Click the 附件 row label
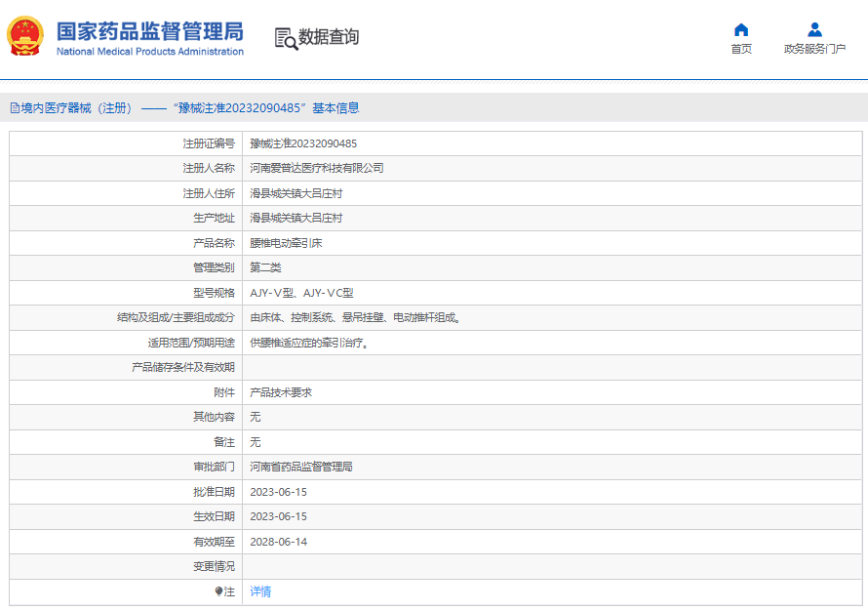 pyautogui.click(x=224, y=392)
